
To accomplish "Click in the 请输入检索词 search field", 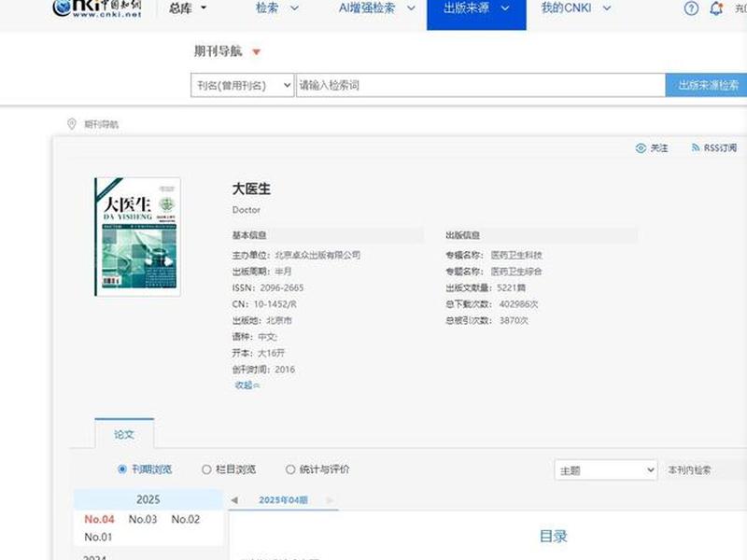I will tap(481, 85).
